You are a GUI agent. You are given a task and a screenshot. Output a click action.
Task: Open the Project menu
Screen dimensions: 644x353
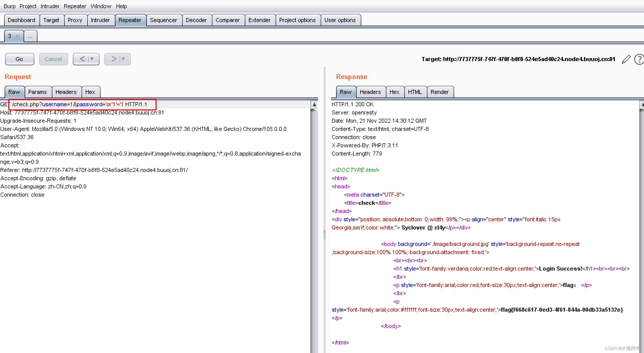tap(28, 6)
